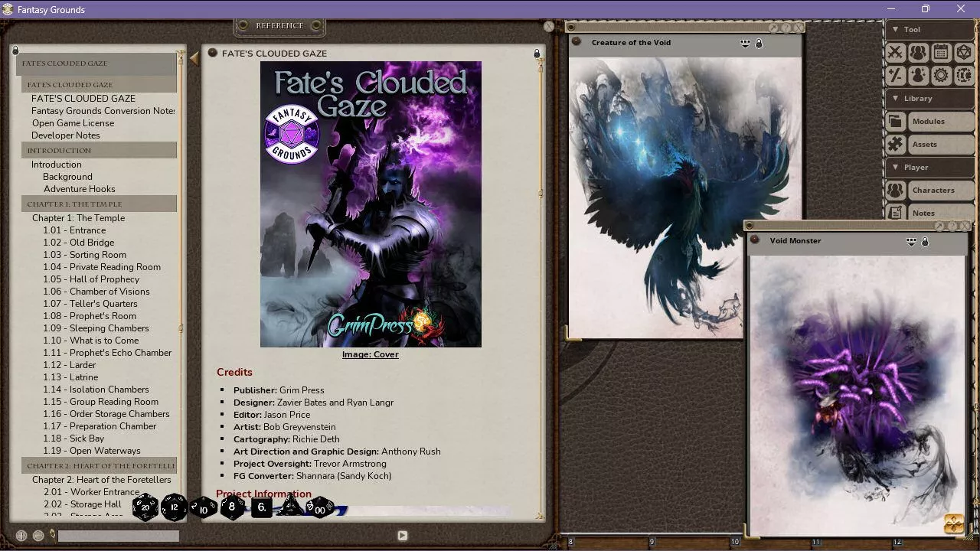The height and width of the screenshot is (551, 980).
Task: Click the Notes page icon
Action: click(x=895, y=213)
